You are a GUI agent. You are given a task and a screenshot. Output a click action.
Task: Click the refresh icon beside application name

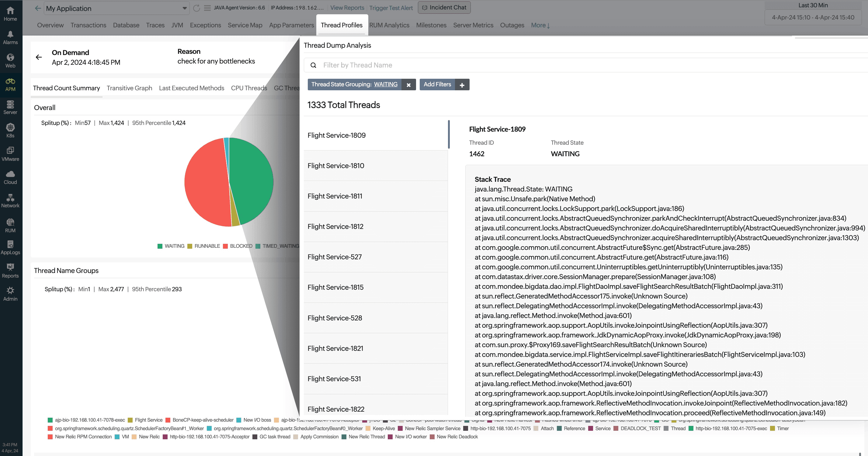[x=196, y=8]
